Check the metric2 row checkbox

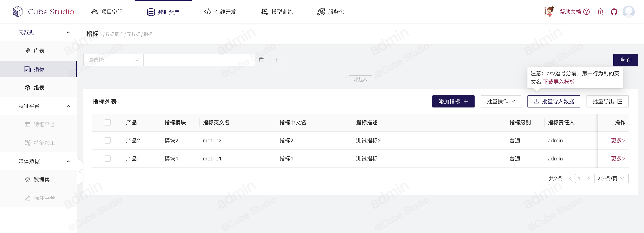[x=108, y=140]
